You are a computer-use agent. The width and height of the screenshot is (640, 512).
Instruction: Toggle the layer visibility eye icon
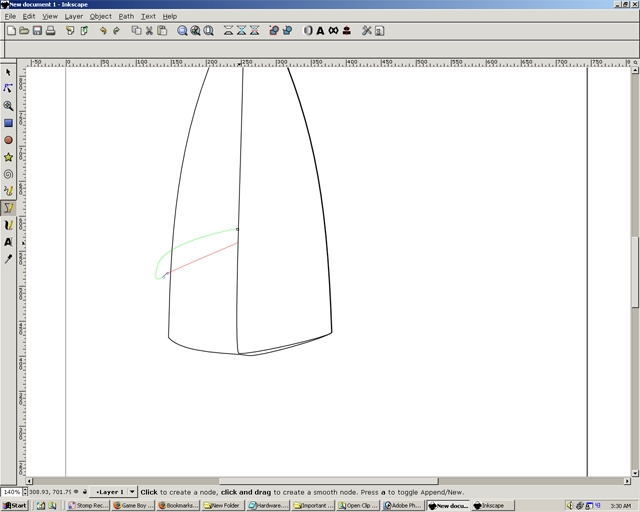point(76,492)
